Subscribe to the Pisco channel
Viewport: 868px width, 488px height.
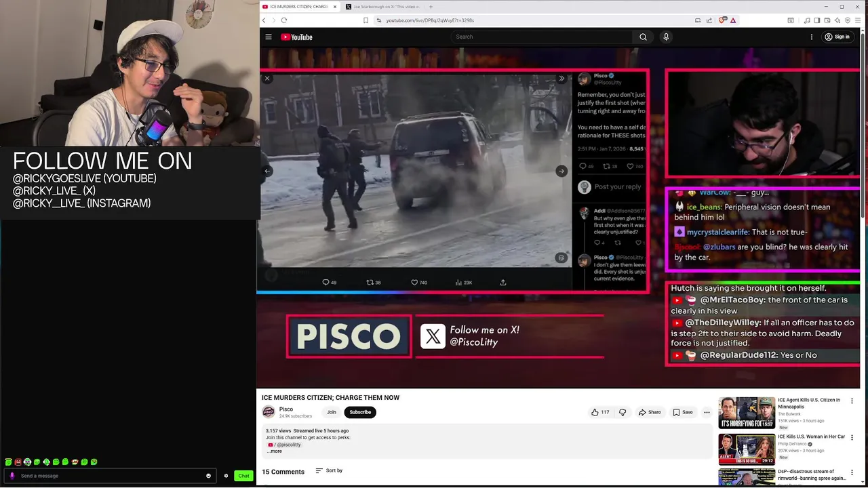(x=360, y=412)
